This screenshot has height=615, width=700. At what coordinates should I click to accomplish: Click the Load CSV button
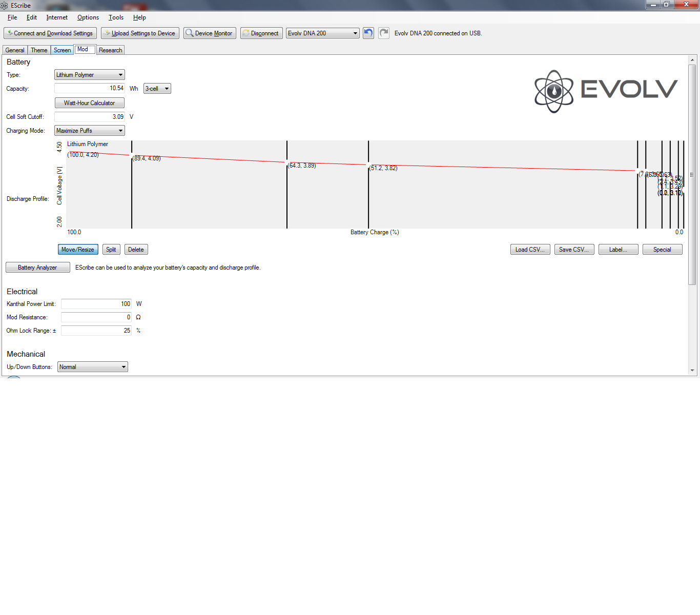530,250
